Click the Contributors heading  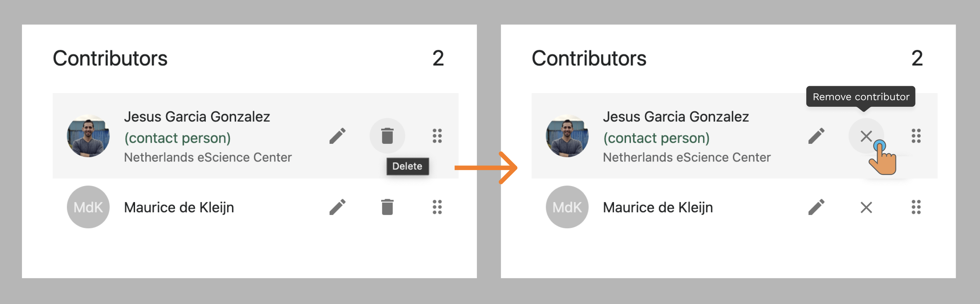click(x=110, y=58)
